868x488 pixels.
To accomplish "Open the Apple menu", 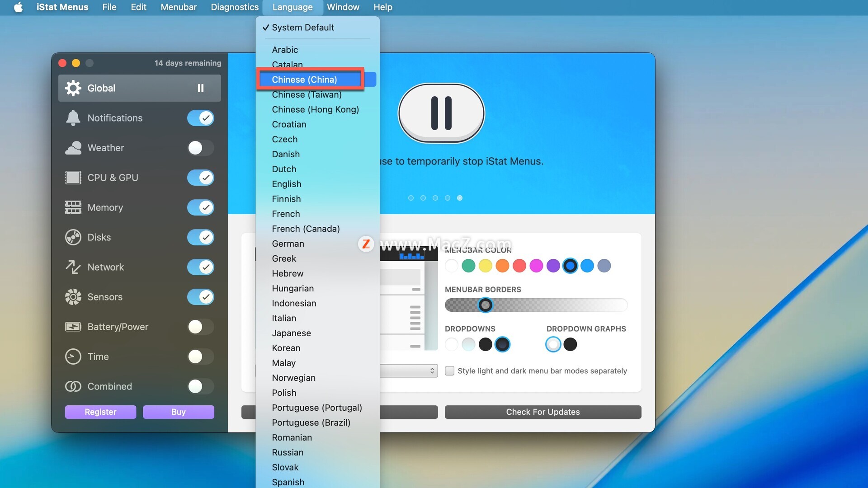I will [x=18, y=7].
